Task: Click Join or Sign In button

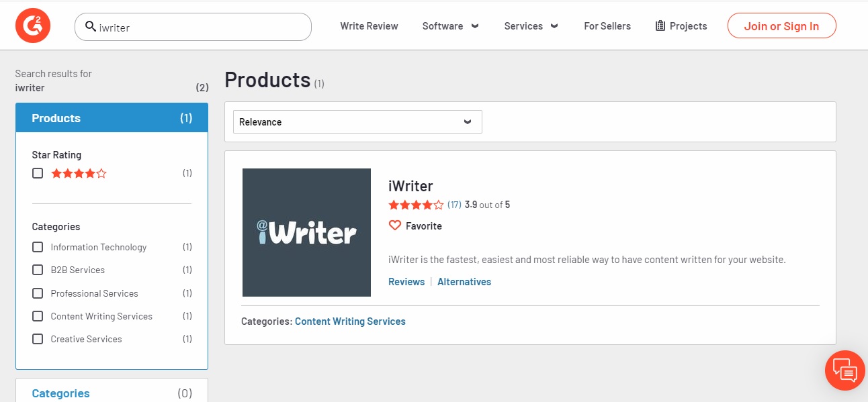Action: [782, 26]
